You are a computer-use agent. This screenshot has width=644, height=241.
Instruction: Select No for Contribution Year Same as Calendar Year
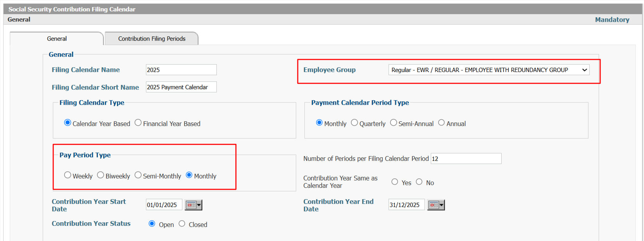click(419, 182)
